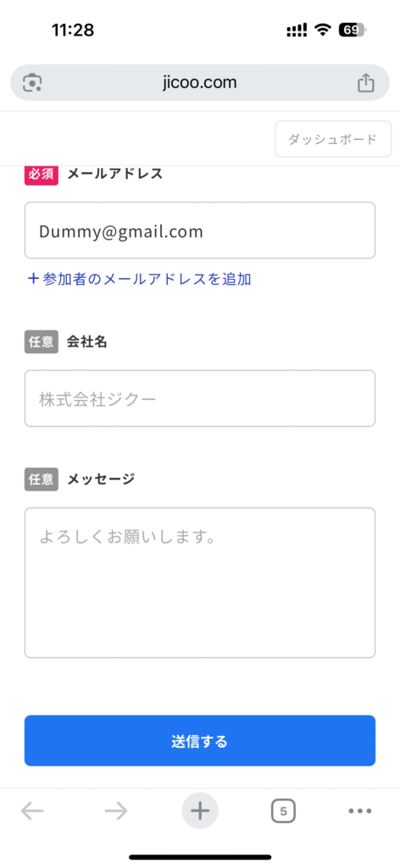Go back with the left arrow
The height and width of the screenshot is (868, 400).
[32, 811]
